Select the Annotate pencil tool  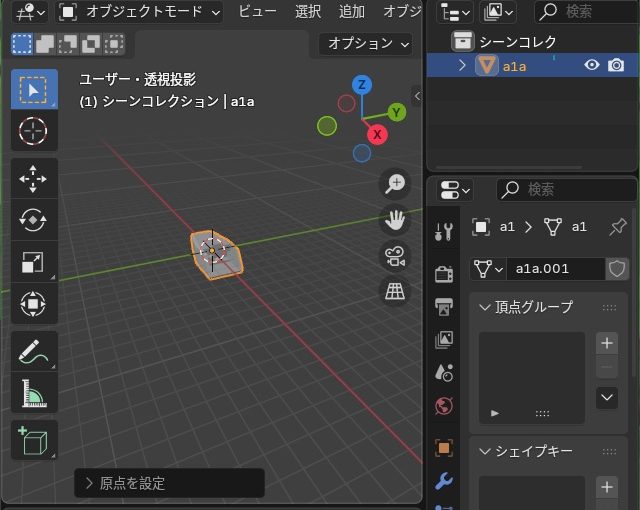(34, 351)
